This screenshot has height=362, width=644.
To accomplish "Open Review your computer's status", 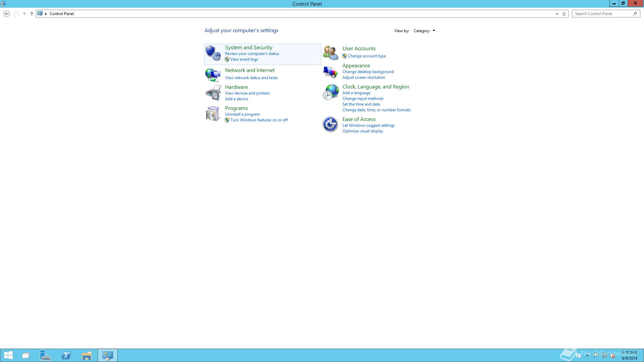I will click(x=252, y=54).
